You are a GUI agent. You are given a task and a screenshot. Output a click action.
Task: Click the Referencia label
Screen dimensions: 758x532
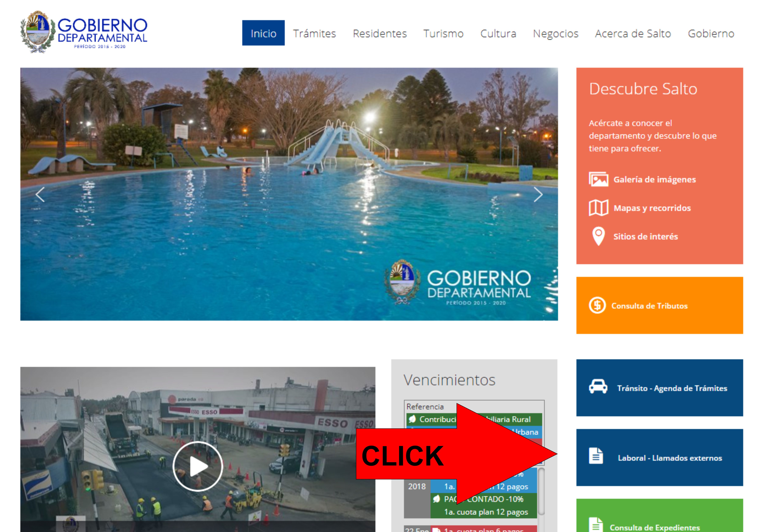click(425, 407)
